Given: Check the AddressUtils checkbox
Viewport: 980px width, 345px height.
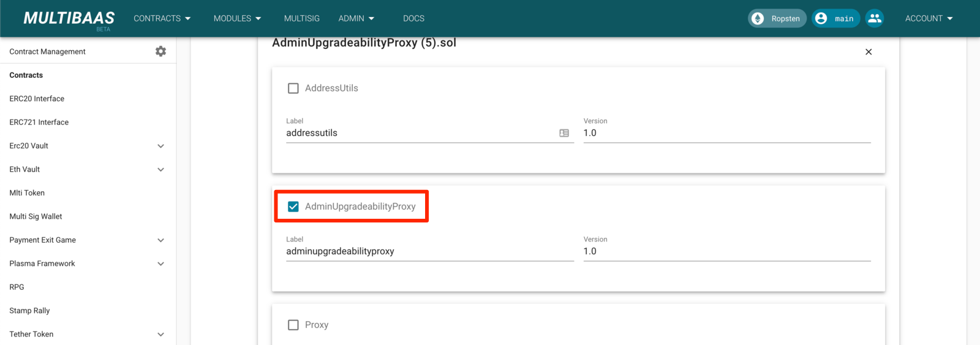Looking at the screenshot, I should (x=293, y=88).
